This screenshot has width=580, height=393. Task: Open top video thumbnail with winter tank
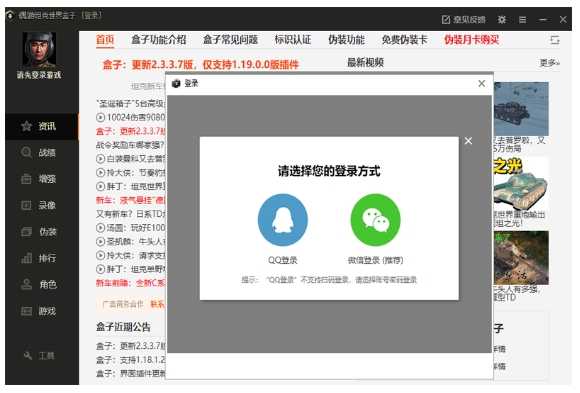coord(521,109)
